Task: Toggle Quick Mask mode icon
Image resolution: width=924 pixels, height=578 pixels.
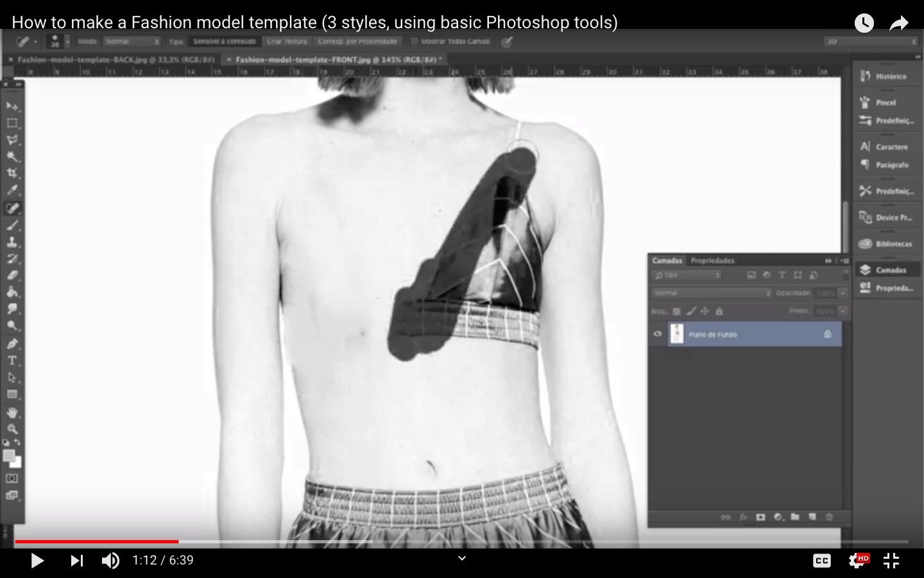Action: [12, 478]
